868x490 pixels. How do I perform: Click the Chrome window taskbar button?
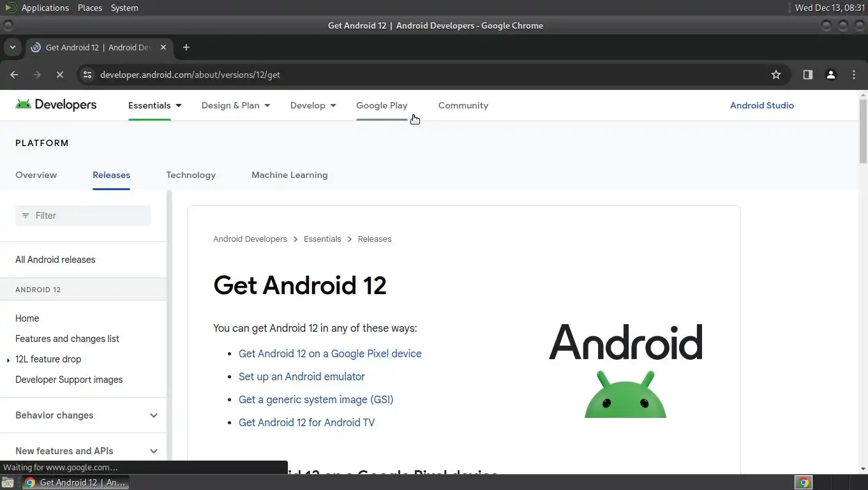coord(76,482)
